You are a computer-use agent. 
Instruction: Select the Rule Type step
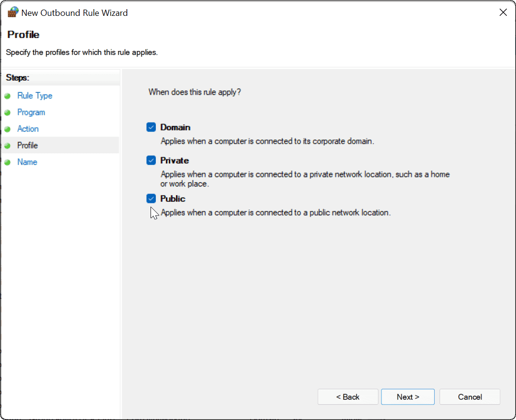pos(35,96)
